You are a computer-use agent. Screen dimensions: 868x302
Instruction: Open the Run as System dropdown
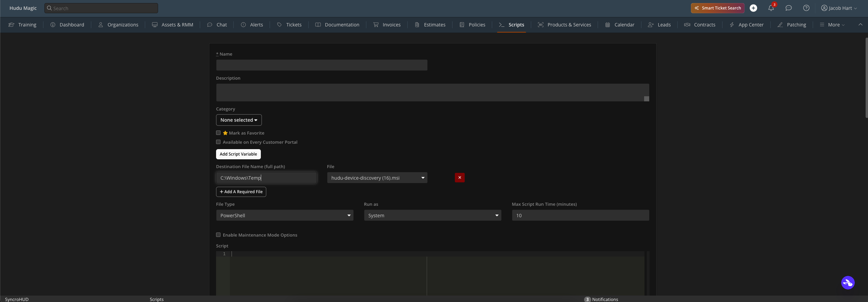432,215
